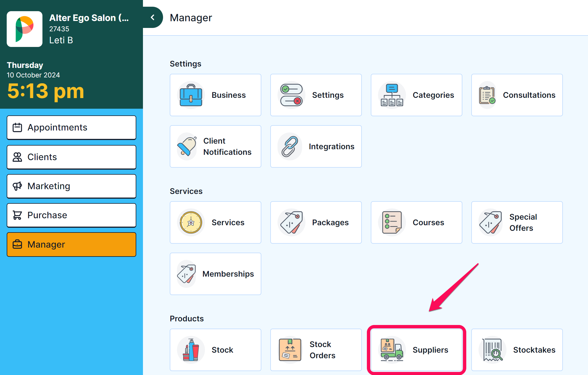
Task: Click the people icon beside Clients
Action: (17, 157)
